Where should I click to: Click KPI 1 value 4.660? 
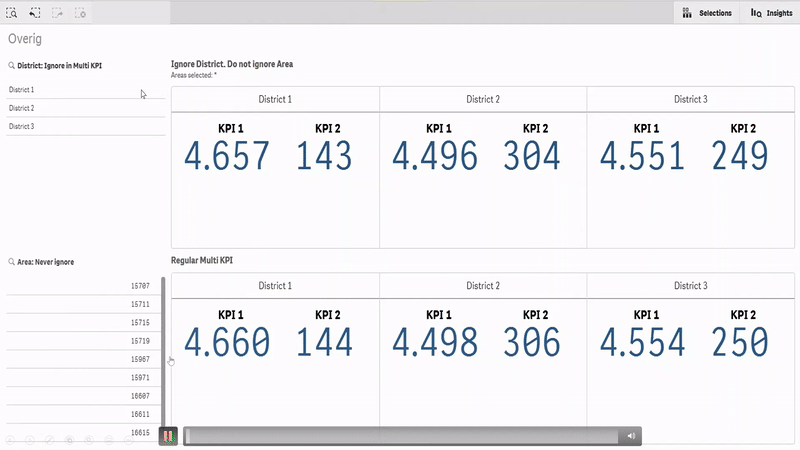[227, 342]
